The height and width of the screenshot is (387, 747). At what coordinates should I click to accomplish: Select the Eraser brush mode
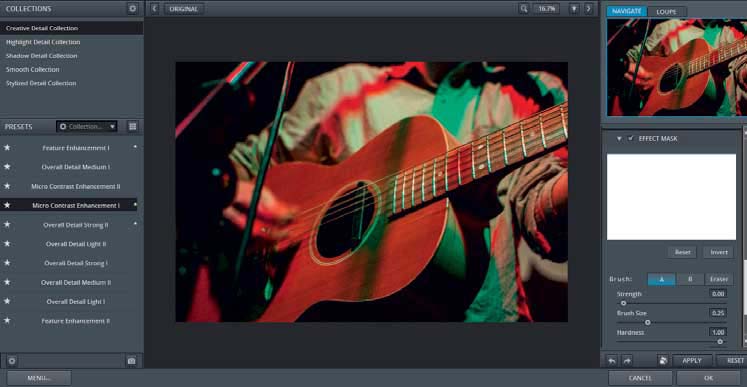pyautogui.click(x=719, y=280)
